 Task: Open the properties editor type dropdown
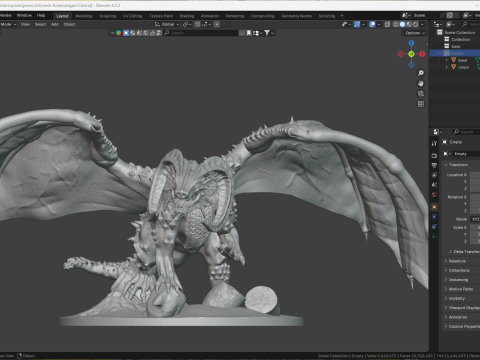pos(438,132)
